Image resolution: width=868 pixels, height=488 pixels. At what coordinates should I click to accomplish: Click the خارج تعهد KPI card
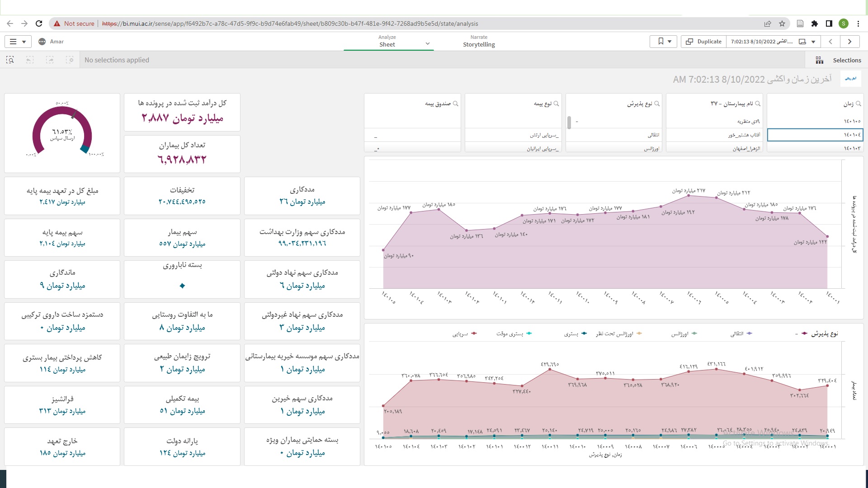tap(62, 446)
